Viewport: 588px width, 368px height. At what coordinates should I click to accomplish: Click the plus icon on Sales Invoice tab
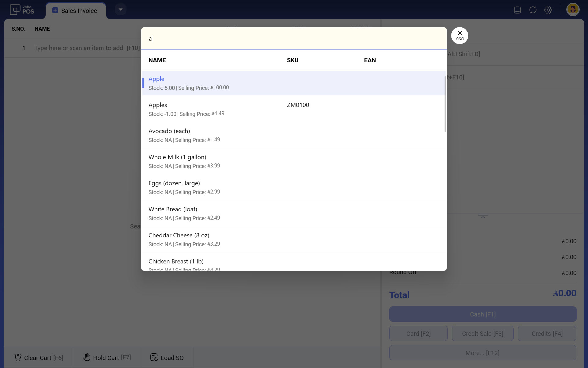(x=55, y=10)
